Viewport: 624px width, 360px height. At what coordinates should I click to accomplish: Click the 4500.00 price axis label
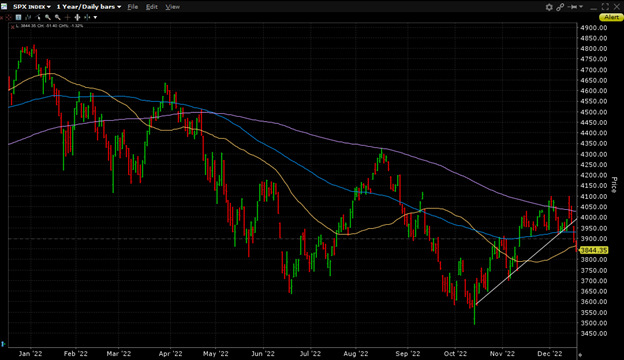(594, 112)
